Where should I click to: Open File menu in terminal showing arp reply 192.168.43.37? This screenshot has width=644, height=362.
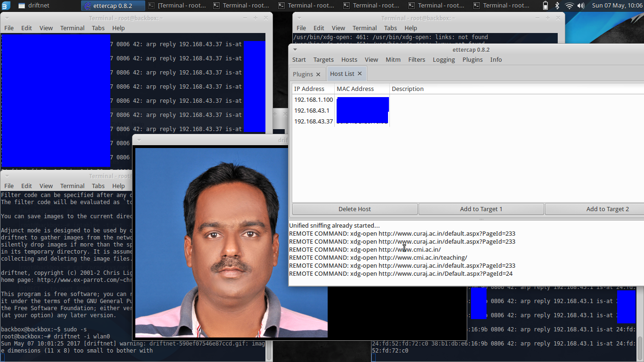click(9, 28)
